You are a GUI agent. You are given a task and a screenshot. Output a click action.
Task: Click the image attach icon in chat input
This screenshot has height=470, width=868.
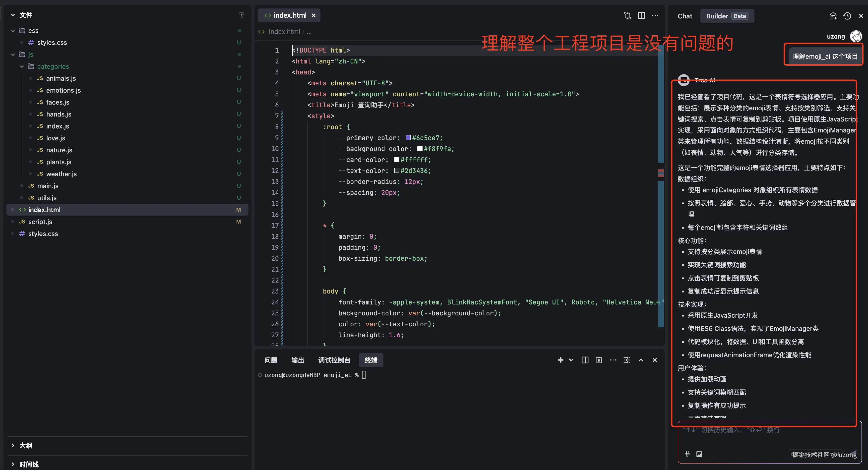[699, 454]
